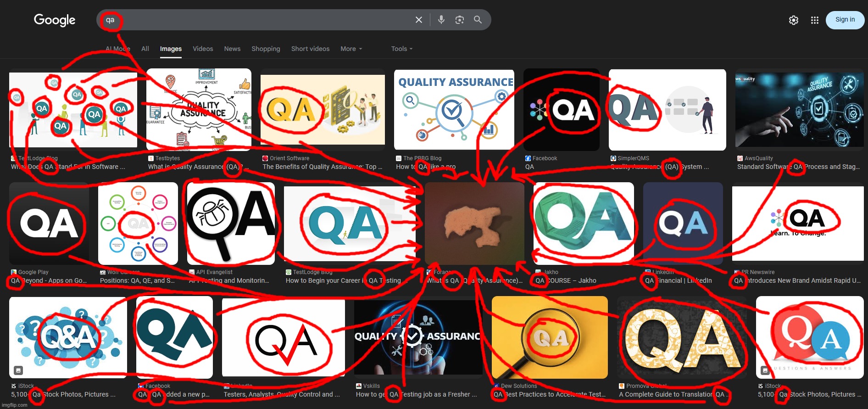Switch to the All tab

click(x=145, y=49)
